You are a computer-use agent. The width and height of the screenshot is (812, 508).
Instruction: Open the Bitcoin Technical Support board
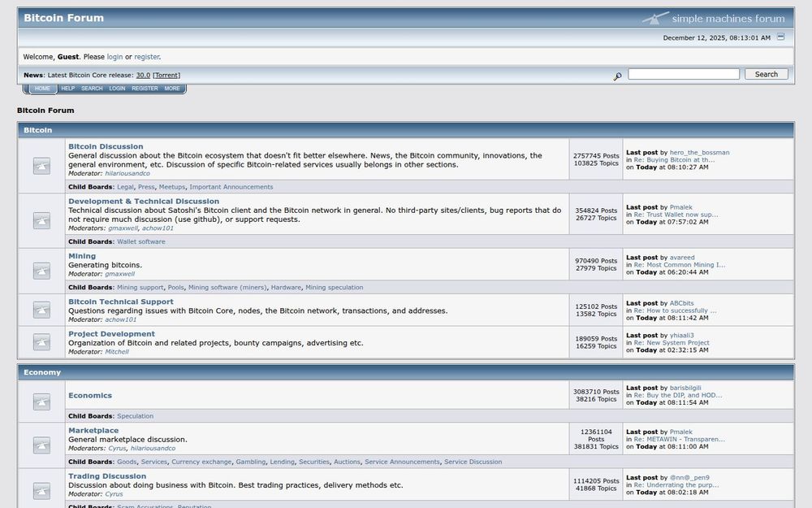(x=121, y=302)
